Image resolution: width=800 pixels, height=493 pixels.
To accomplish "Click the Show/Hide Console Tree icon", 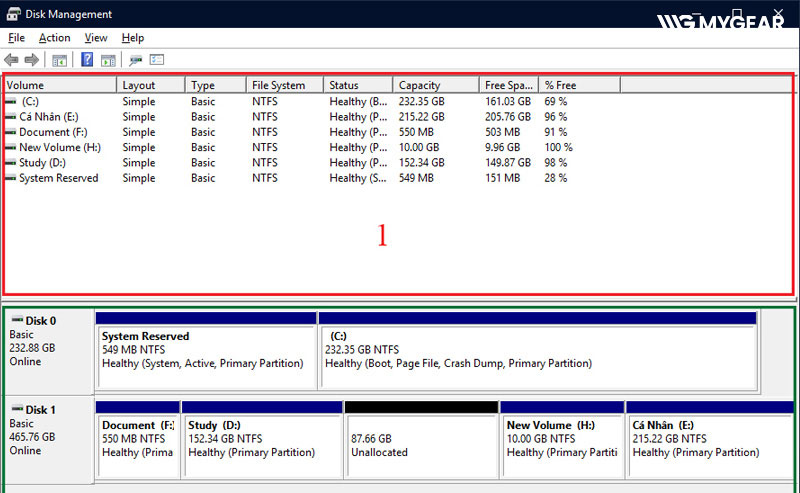I will [59, 60].
